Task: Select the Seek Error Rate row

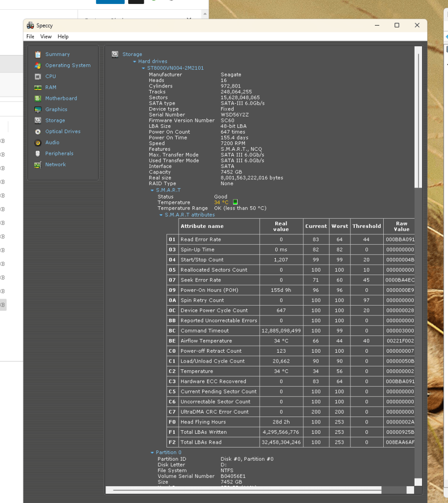Action: coord(290,280)
